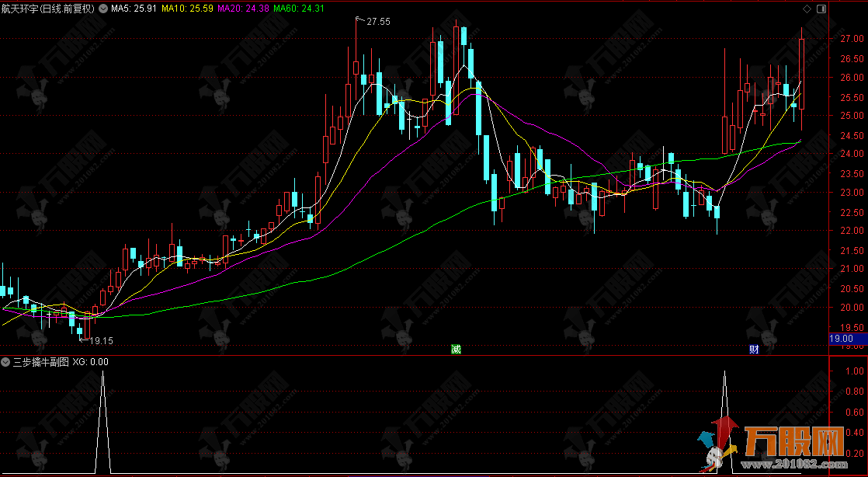868x477 pixels.
Task: Expand the 三步擒牛副图 indicator dropdown arrow
Action: pos(6,362)
